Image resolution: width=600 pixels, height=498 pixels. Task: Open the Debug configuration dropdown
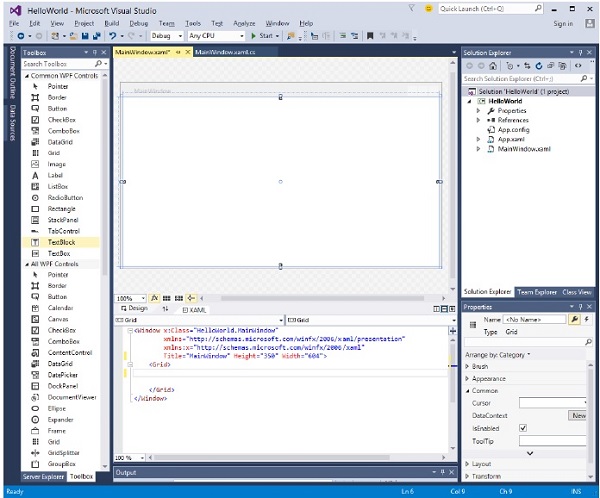click(165, 36)
